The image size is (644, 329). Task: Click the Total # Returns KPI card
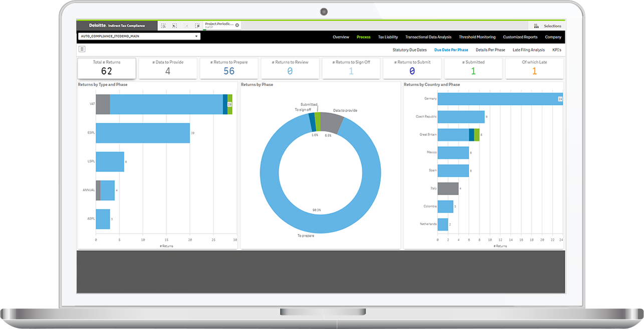(107, 68)
